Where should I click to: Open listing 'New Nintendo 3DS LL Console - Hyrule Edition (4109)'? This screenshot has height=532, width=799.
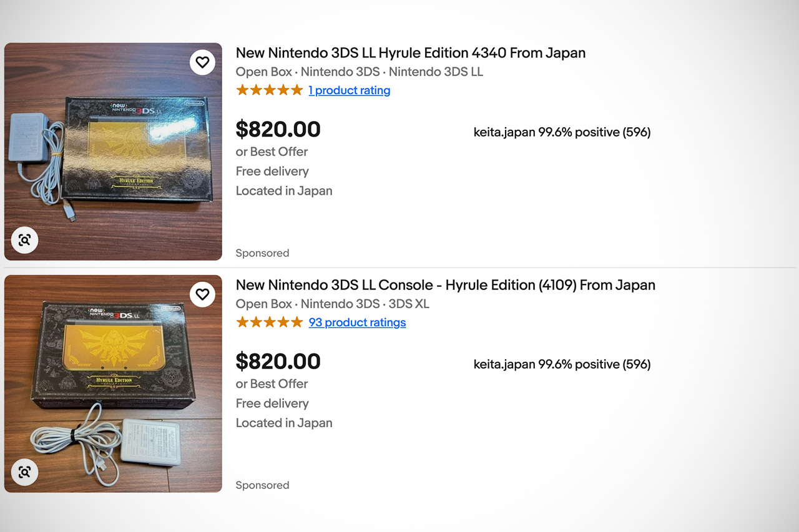(x=445, y=285)
